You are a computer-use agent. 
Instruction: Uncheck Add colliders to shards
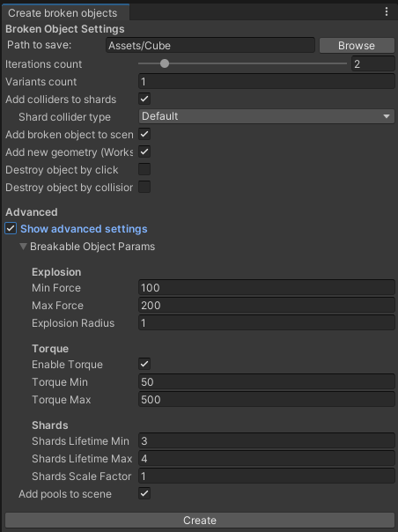coord(144,99)
